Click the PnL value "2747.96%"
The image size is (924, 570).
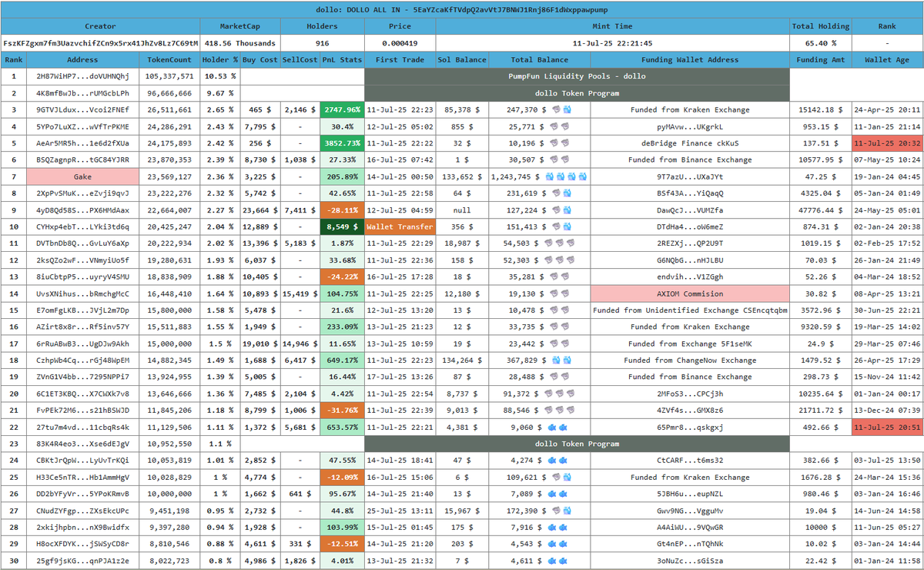(x=342, y=109)
